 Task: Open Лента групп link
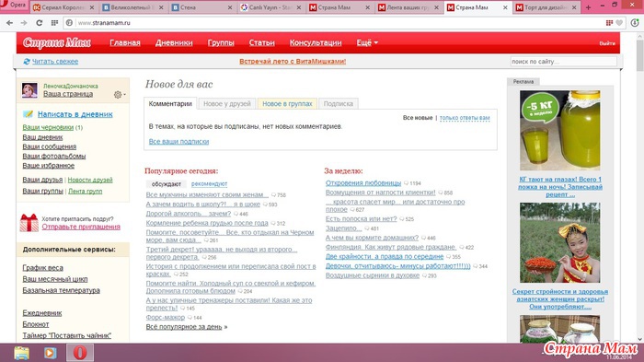(85, 192)
